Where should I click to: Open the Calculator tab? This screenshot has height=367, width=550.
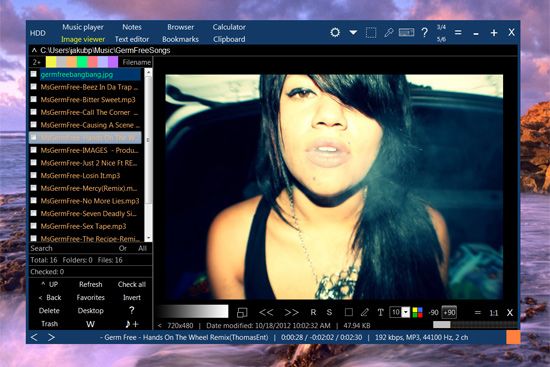(x=229, y=27)
